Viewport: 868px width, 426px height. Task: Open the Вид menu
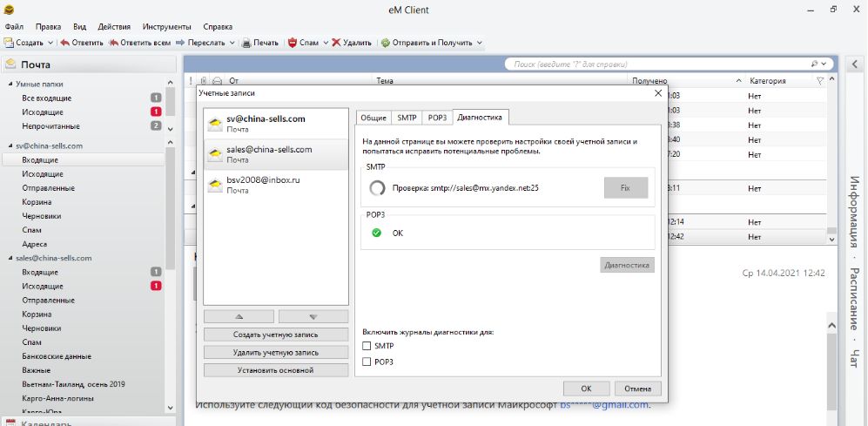point(80,27)
